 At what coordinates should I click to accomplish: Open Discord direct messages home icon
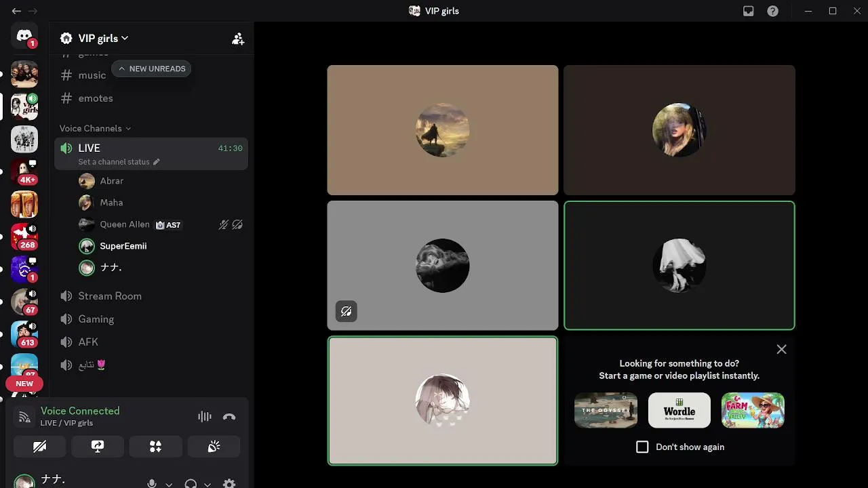tap(24, 37)
